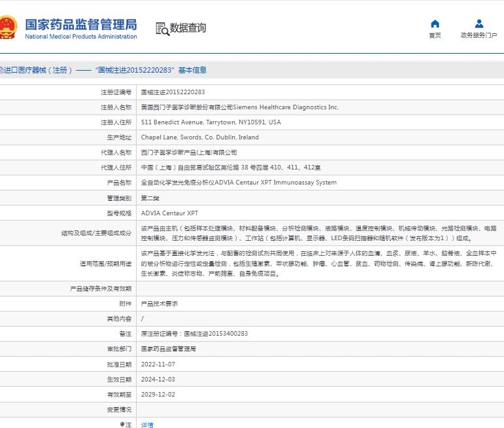Click National Medical Products Administration subtitle
This screenshot has height=428, width=504.
pos(80,37)
